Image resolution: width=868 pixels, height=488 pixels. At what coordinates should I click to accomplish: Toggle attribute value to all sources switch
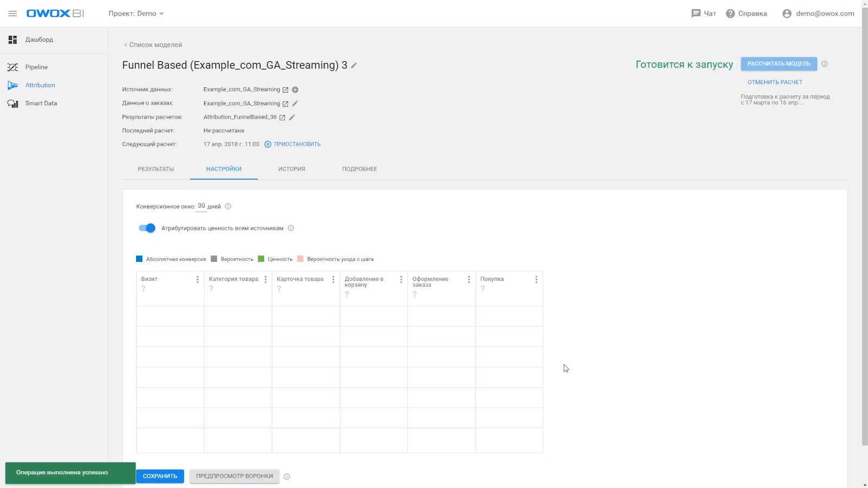click(147, 228)
